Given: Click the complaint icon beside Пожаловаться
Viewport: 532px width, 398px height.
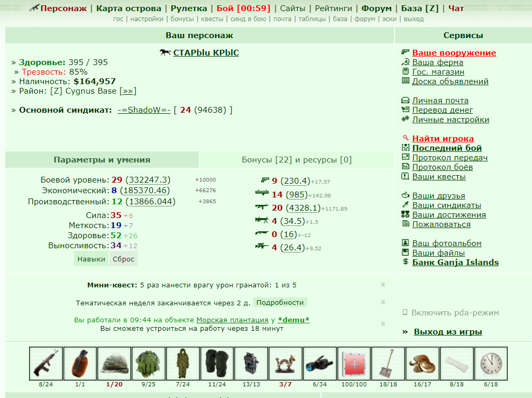Looking at the screenshot, I should pyautogui.click(x=405, y=223).
